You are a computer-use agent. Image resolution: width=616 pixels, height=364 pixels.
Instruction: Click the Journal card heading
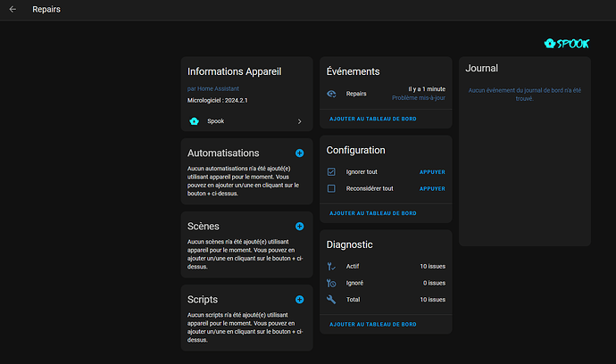point(482,68)
